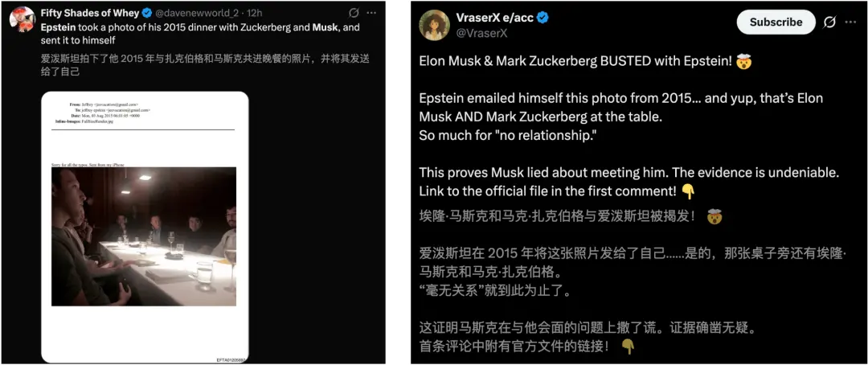The width and height of the screenshot is (868, 365).
Task: Click the "Link to the official file" sentence
Action: click(547, 191)
